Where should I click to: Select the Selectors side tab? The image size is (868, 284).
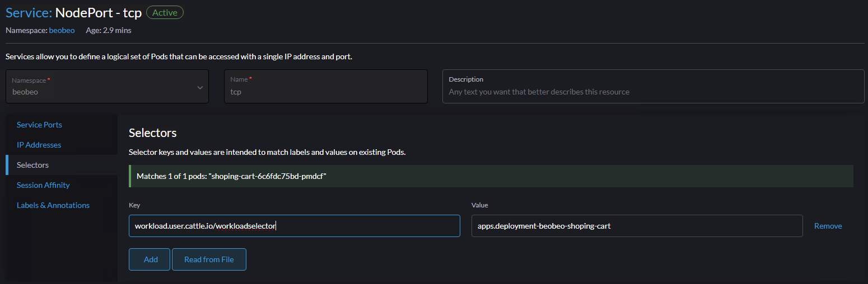tap(32, 165)
